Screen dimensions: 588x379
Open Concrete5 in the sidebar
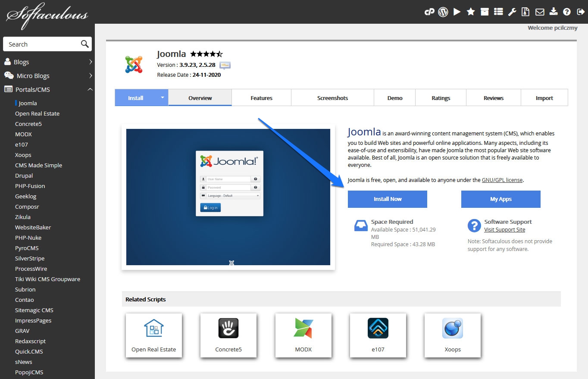[28, 124]
